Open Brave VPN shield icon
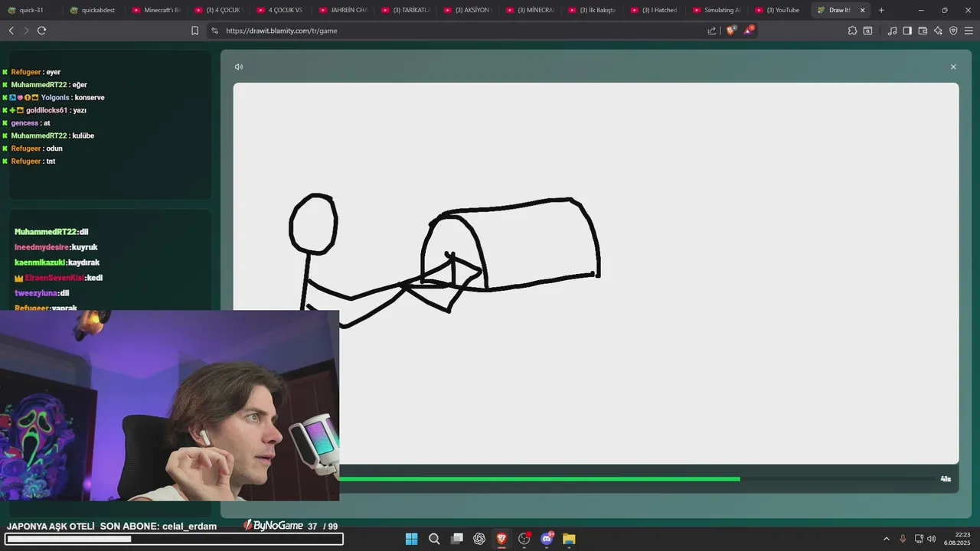This screenshot has width=980, height=551. 953,31
